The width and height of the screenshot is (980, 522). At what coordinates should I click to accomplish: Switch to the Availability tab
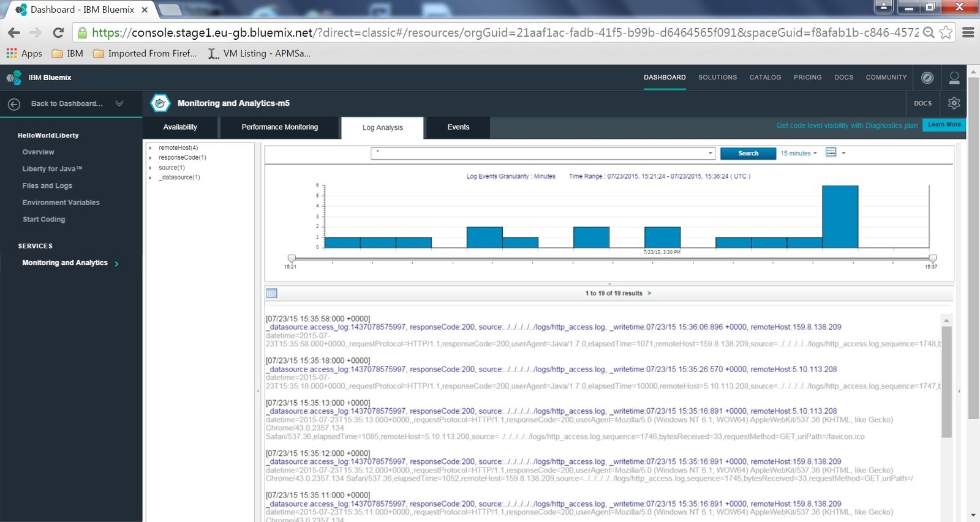[x=180, y=127]
